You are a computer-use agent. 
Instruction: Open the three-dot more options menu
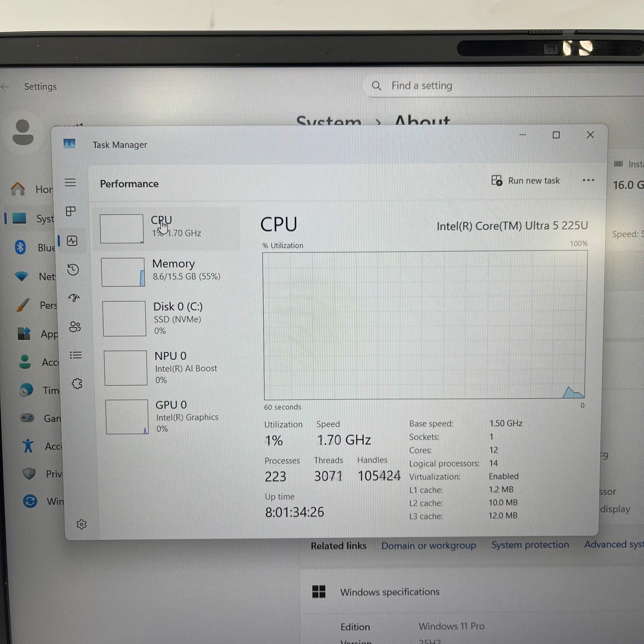tap(588, 180)
